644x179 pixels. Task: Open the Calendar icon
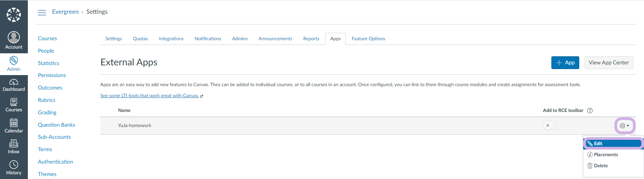[x=14, y=123]
